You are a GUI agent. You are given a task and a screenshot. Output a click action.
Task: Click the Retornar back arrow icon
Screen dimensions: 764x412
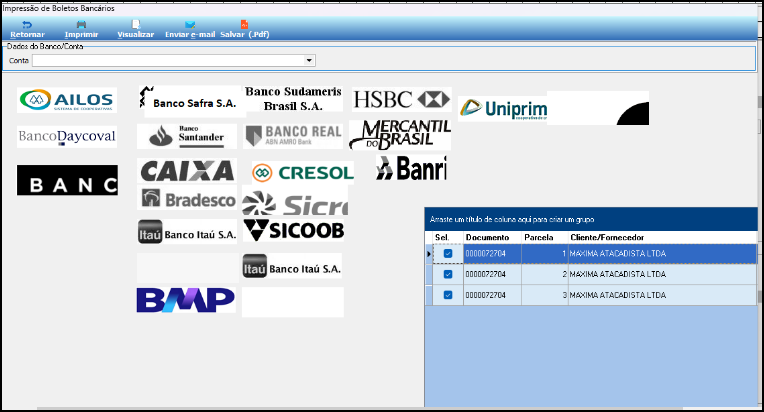(x=27, y=25)
